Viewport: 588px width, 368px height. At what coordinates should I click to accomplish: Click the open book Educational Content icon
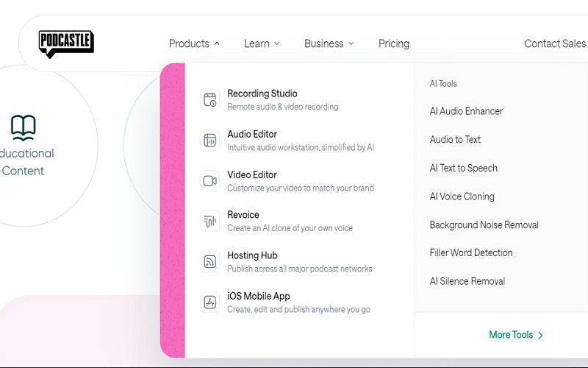24,127
